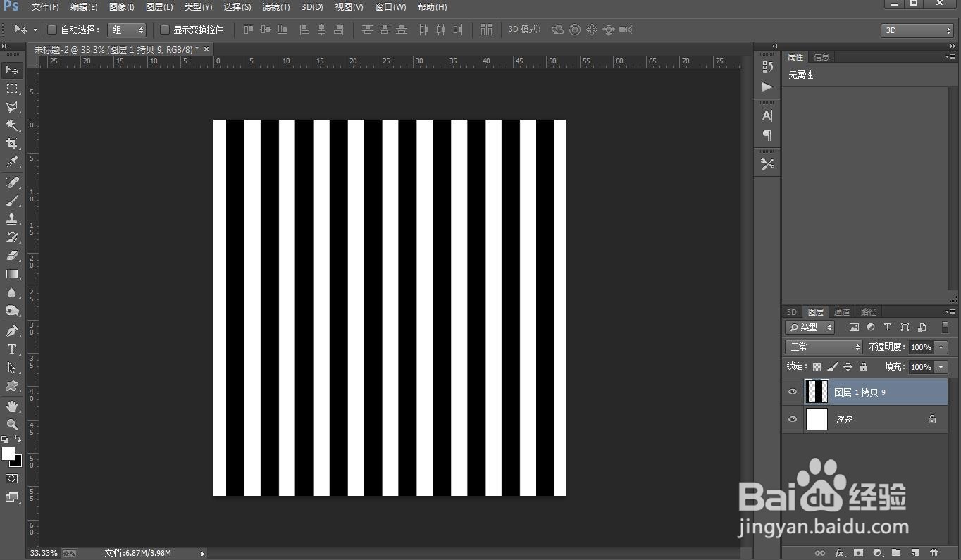
Task: Toggle the layer filter switch
Action: point(945,327)
